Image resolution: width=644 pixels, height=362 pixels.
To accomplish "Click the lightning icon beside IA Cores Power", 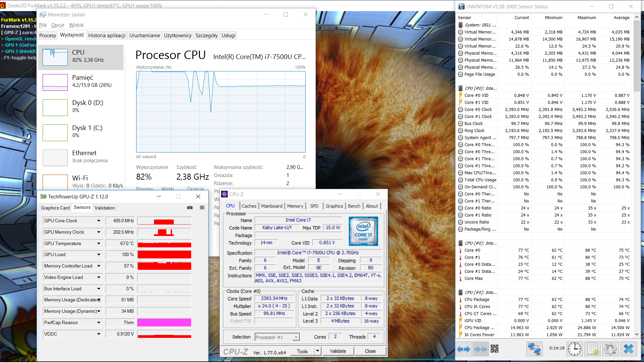I will pos(461,335).
